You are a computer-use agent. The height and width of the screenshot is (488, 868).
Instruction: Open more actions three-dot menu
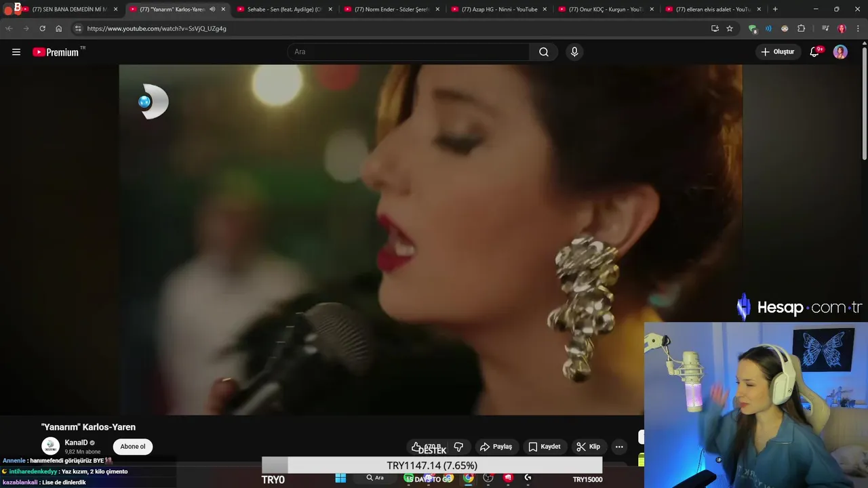point(619,447)
